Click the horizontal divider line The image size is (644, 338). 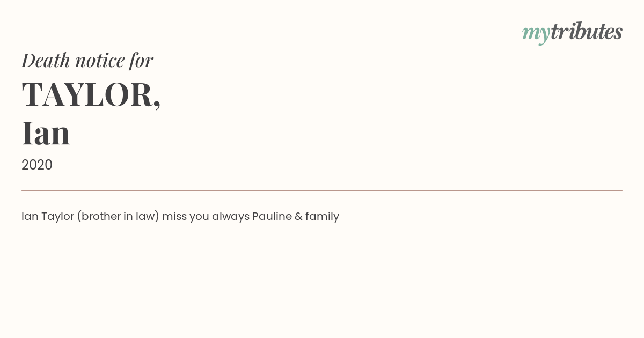tap(322, 190)
